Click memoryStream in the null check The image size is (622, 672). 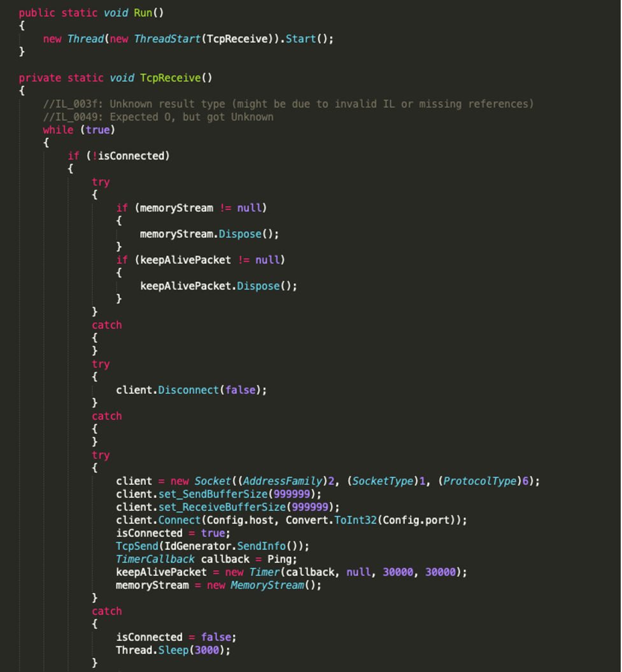(176, 208)
